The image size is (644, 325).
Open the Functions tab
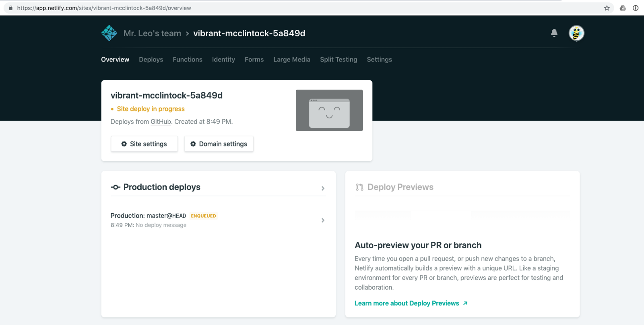point(188,60)
